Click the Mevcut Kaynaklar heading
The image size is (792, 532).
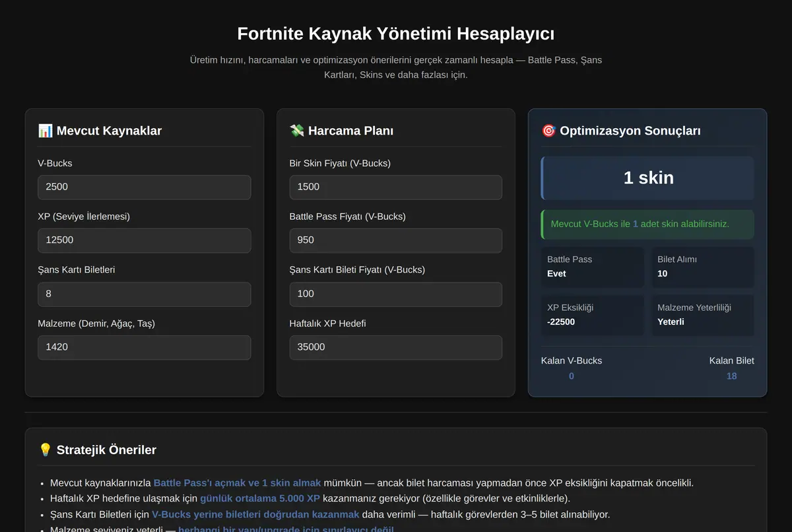click(x=109, y=131)
